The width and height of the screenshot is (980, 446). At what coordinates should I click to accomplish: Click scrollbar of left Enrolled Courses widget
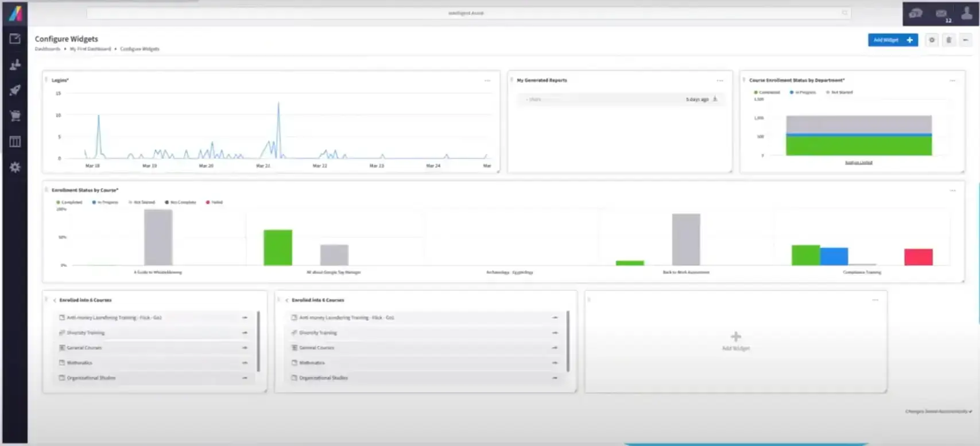click(258, 341)
